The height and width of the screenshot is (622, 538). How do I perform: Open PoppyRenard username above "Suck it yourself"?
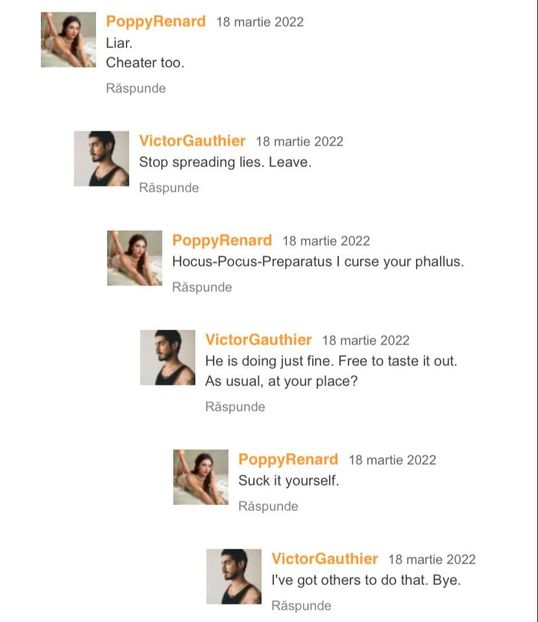pos(288,460)
